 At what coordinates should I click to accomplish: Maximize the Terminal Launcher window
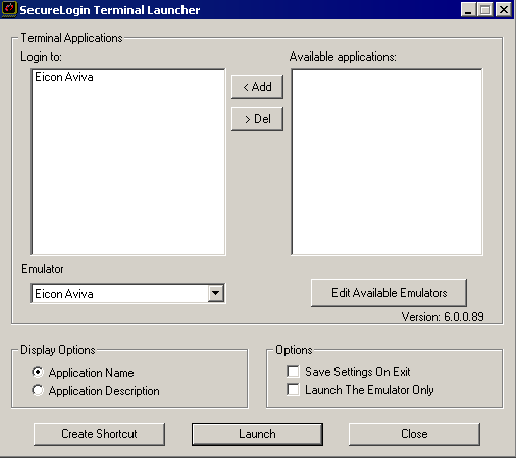(x=485, y=9)
